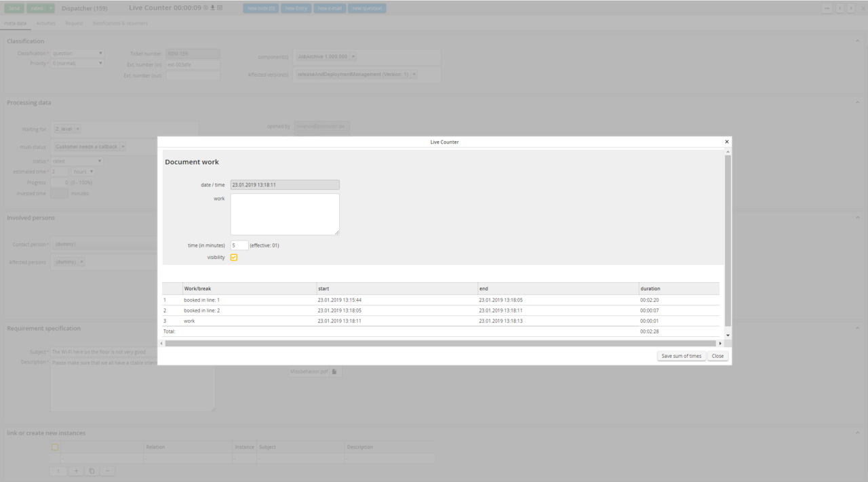Viewport: 868px width, 482px height.
Task: Expand the Priority dropdown
Action: (78, 64)
